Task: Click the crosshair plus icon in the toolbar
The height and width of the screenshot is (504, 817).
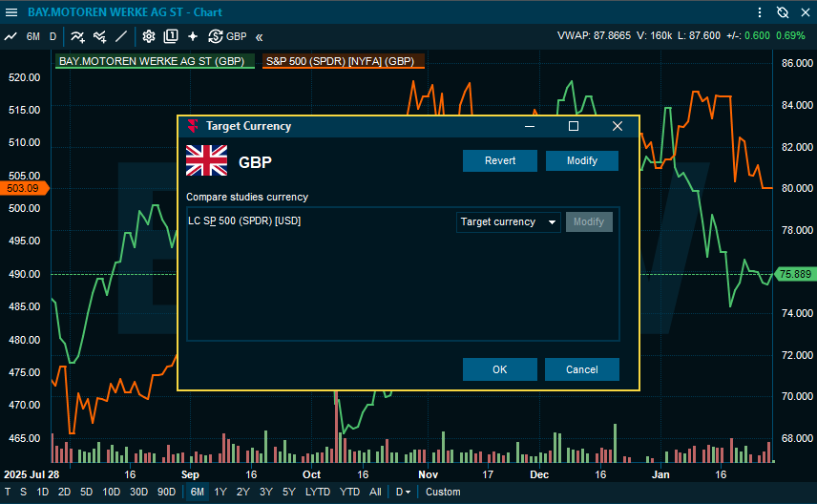Action: [193, 36]
